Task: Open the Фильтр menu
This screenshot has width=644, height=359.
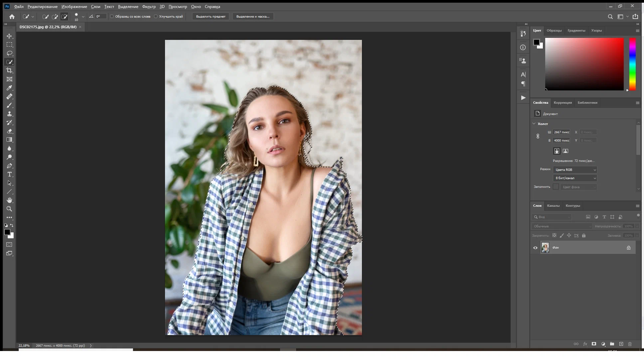Action: pos(149,7)
